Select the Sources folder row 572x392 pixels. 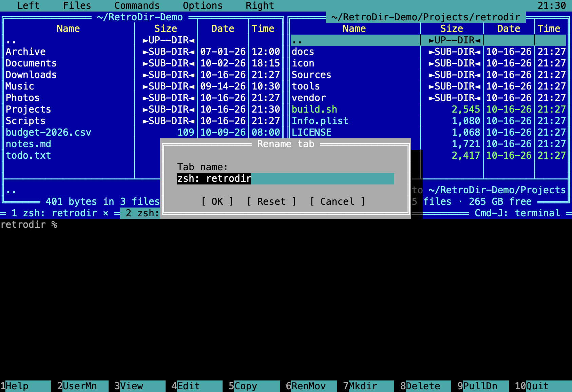(x=429, y=75)
